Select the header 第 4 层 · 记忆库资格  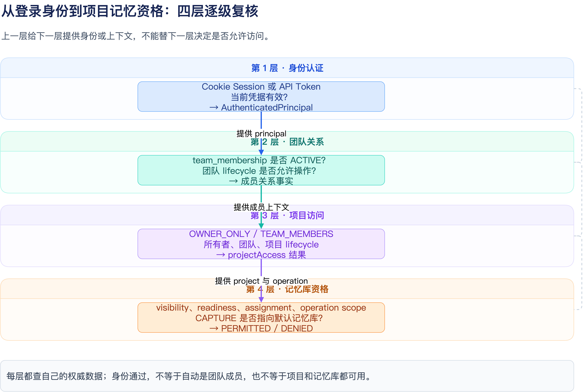tap(287, 289)
